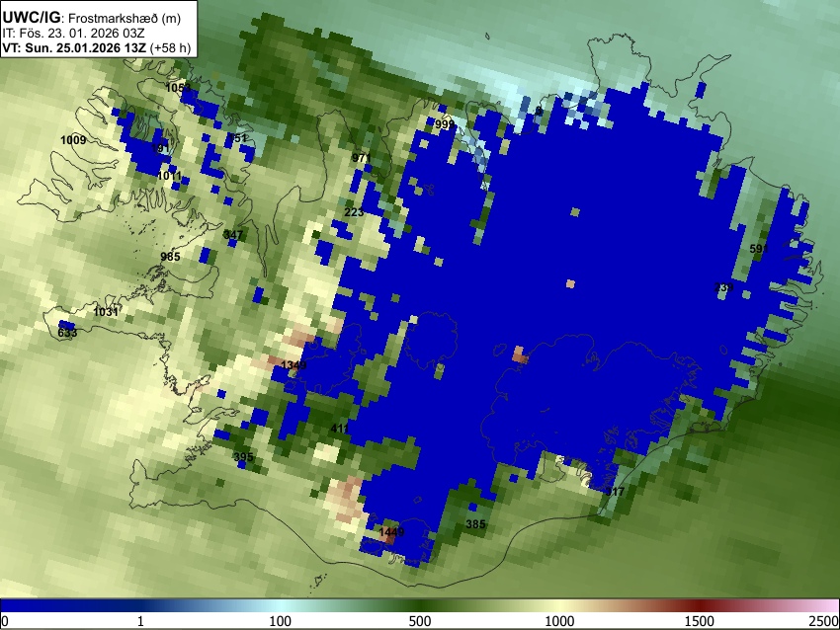Click the map value 1449
The width and height of the screenshot is (840, 630).
pos(391,532)
